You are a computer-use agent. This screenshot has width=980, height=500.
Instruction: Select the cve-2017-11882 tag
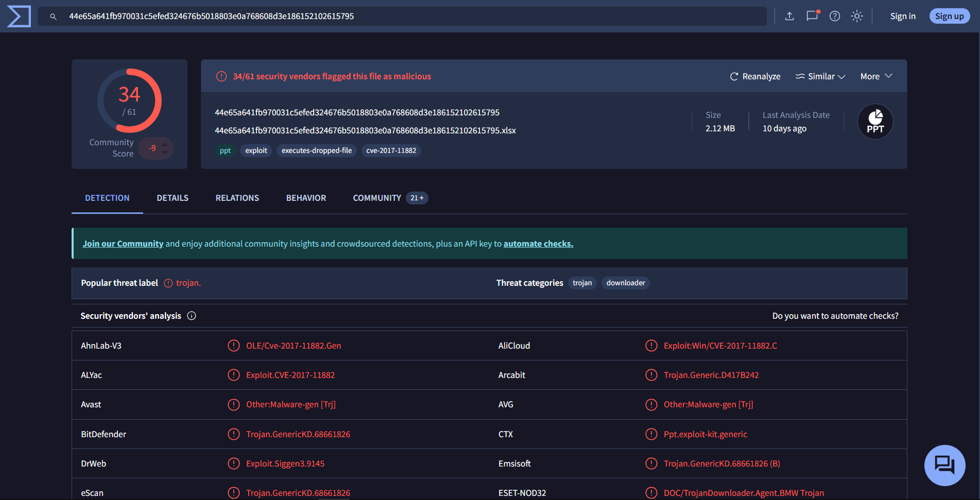tap(391, 151)
